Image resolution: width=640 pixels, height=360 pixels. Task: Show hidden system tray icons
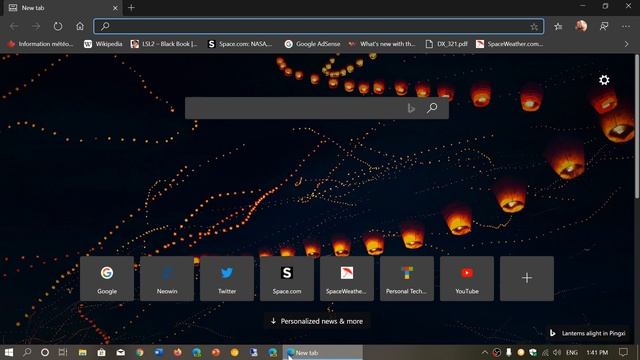click(x=484, y=352)
